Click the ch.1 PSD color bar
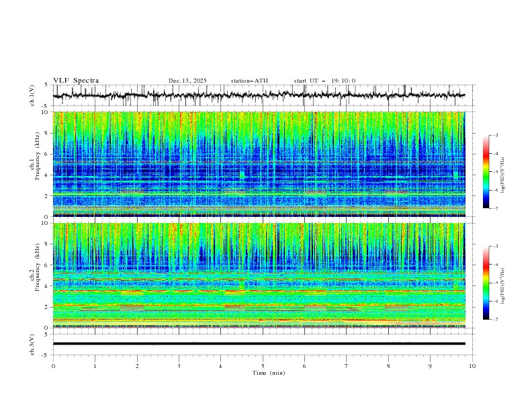The image size is (532, 411). tap(486, 172)
